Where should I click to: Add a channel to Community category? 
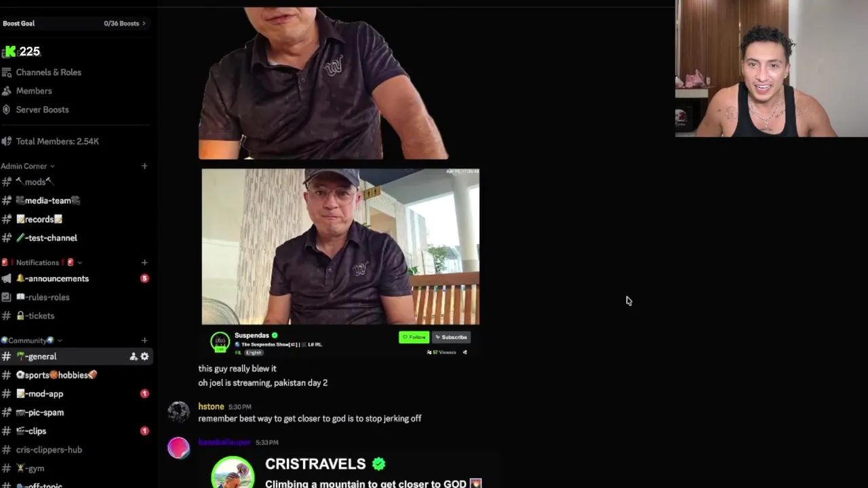point(144,340)
